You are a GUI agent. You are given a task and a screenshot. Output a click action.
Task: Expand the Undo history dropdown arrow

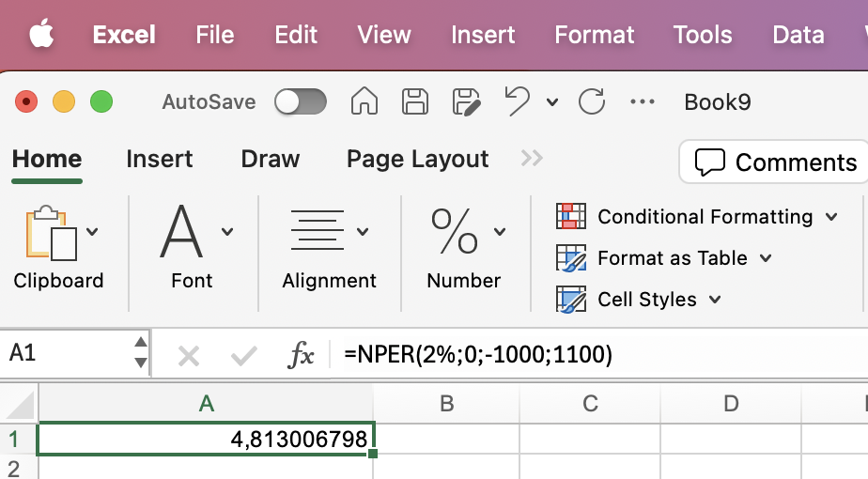point(552,102)
